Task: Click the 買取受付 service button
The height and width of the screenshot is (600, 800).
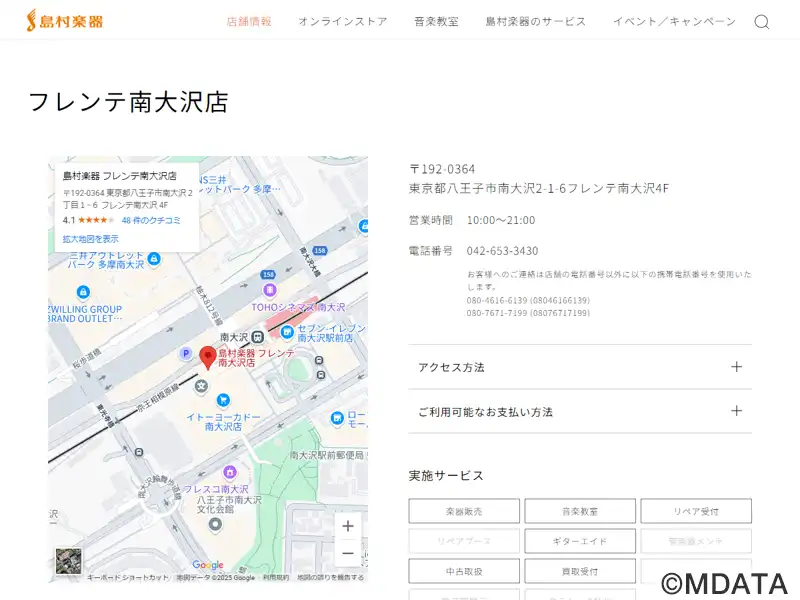Action: (580, 571)
